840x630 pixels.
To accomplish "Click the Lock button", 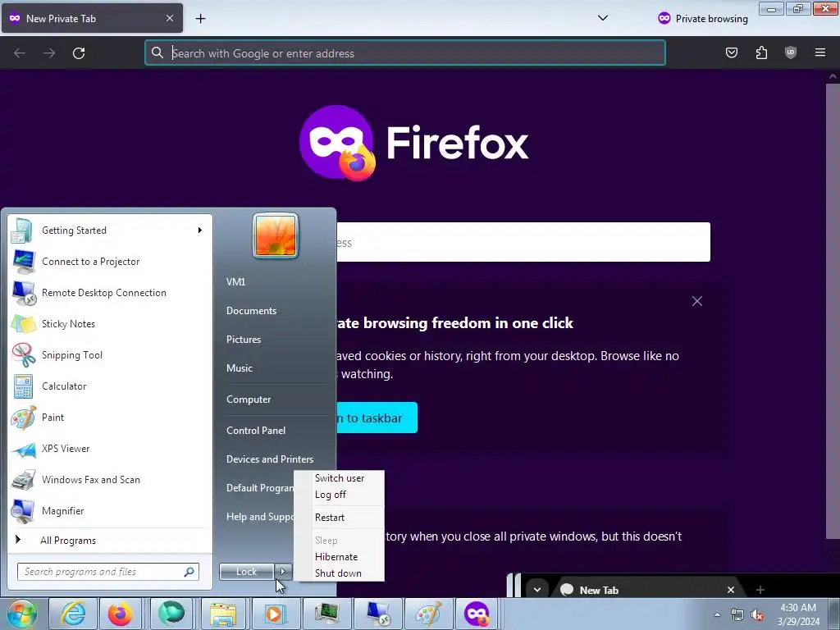I will pos(247,572).
